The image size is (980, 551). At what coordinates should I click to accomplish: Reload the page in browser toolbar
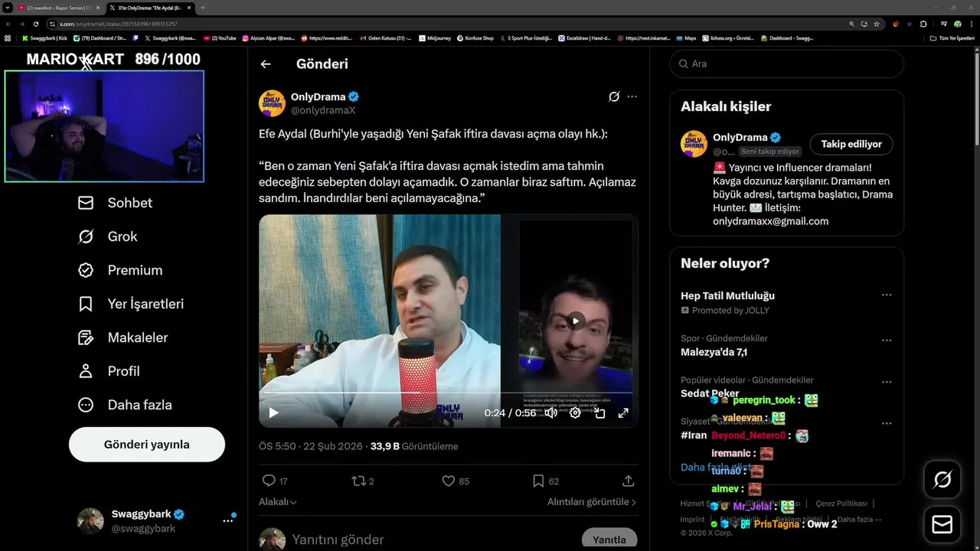35,24
